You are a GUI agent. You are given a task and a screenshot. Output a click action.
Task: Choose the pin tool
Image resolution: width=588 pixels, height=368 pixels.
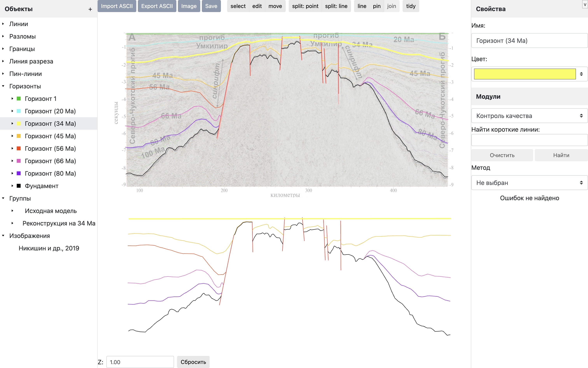pyautogui.click(x=377, y=6)
